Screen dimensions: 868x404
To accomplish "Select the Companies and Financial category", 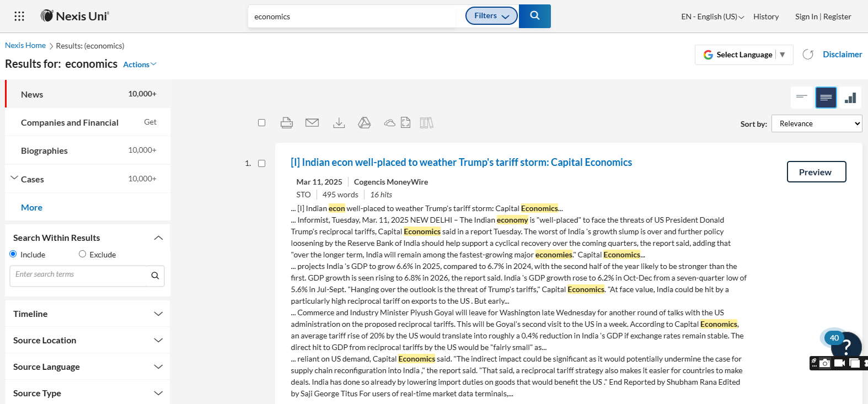I will point(69,122).
